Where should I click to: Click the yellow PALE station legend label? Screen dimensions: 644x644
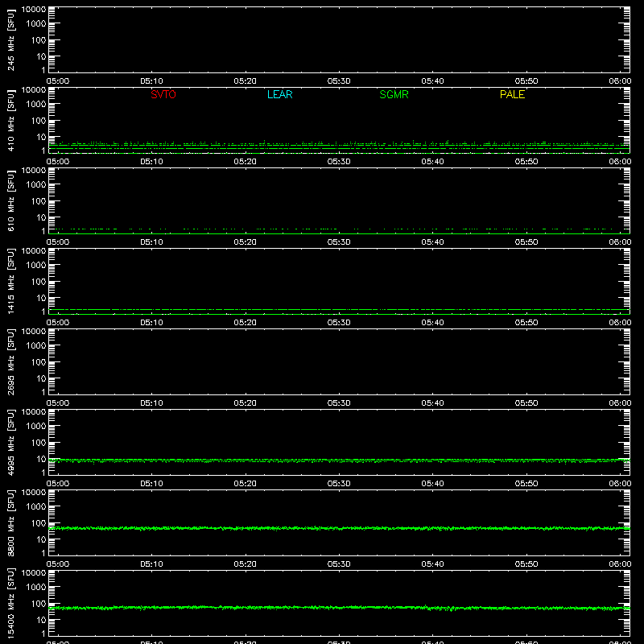point(512,94)
